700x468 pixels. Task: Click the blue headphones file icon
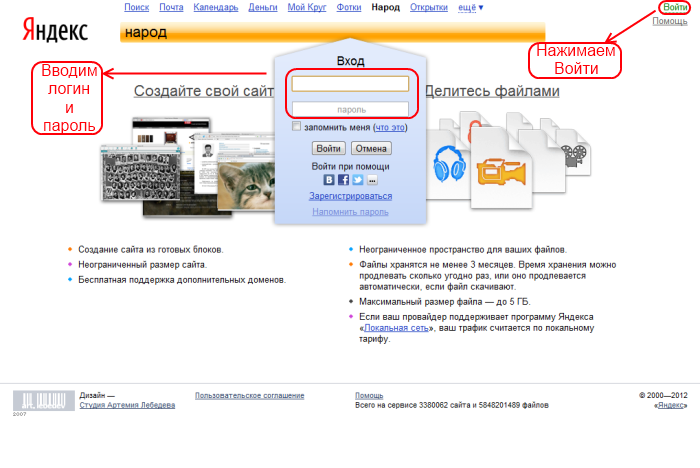point(449,163)
